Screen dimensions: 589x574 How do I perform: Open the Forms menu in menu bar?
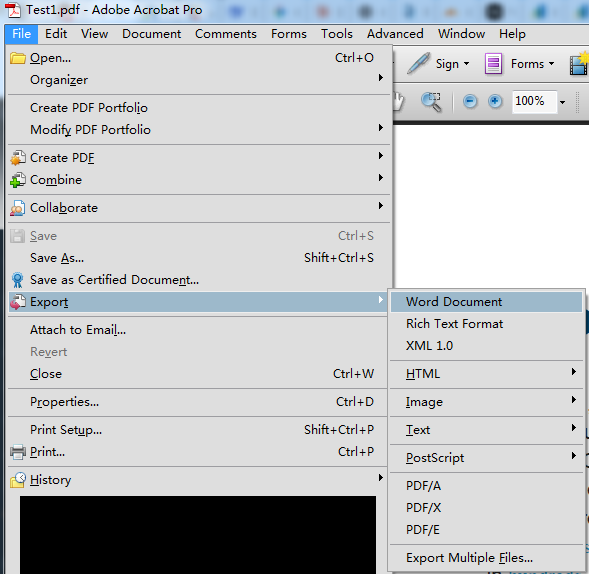(289, 34)
